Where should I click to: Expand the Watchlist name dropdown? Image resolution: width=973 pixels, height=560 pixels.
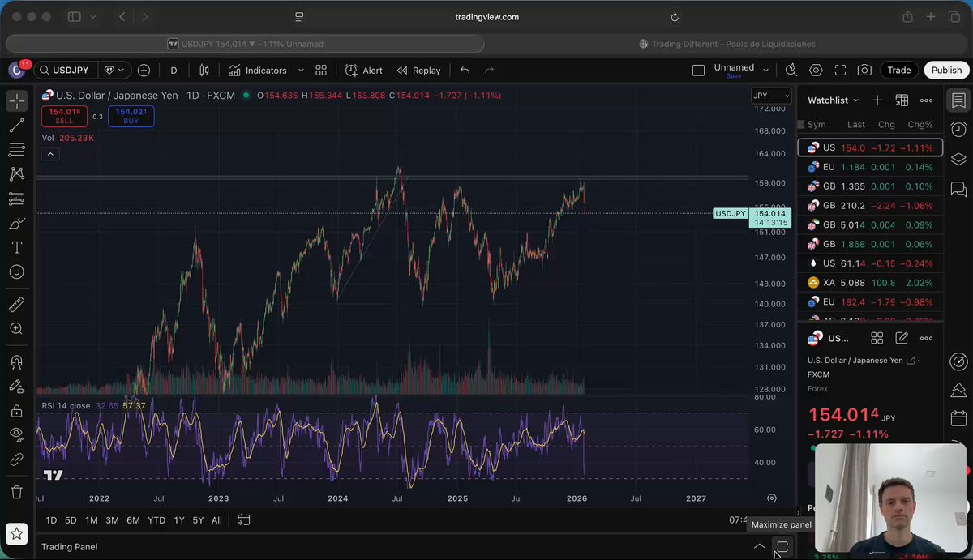pyautogui.click(x=834, y=100)
